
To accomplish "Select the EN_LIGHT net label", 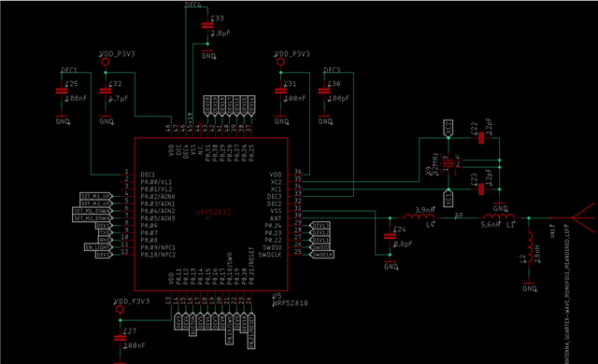I will [97, 247].
